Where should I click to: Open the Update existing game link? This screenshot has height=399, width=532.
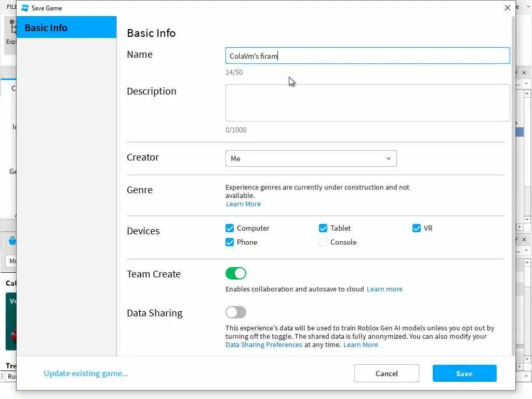point(86,373)
